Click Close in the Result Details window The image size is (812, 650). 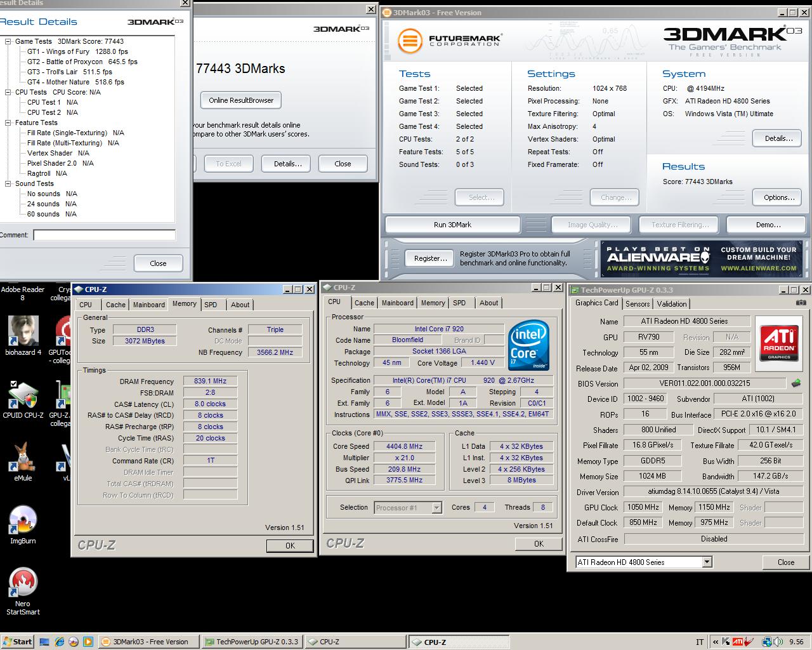coord(158,263)
